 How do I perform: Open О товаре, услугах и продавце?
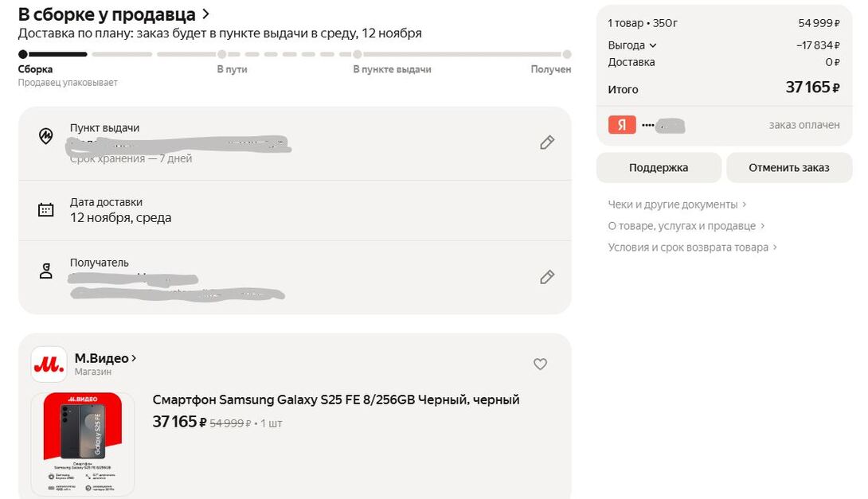pos(686,226)
